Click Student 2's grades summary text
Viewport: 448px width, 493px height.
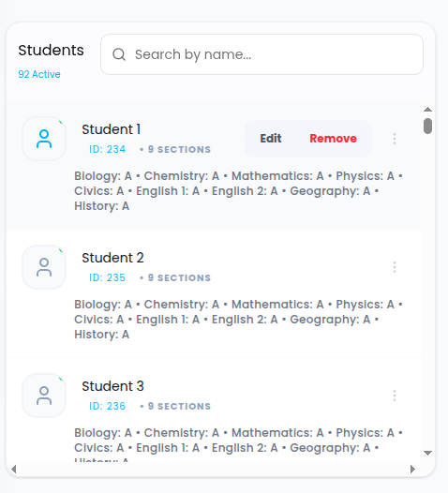238,319
